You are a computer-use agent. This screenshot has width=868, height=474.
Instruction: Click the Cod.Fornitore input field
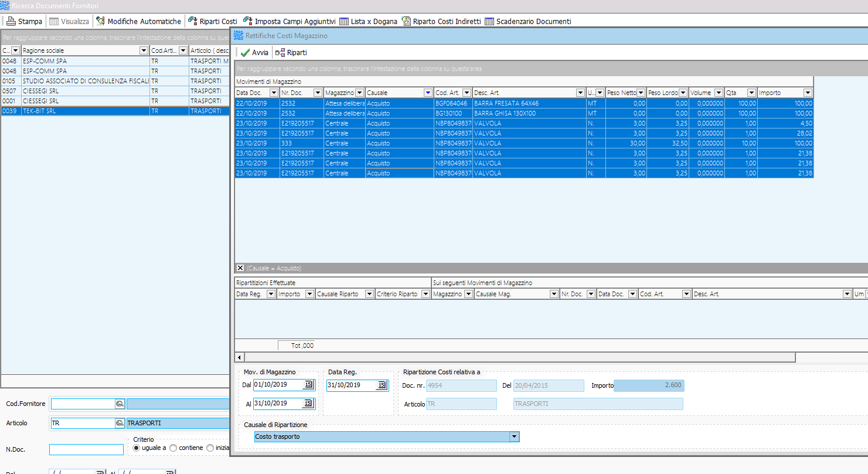83,404
